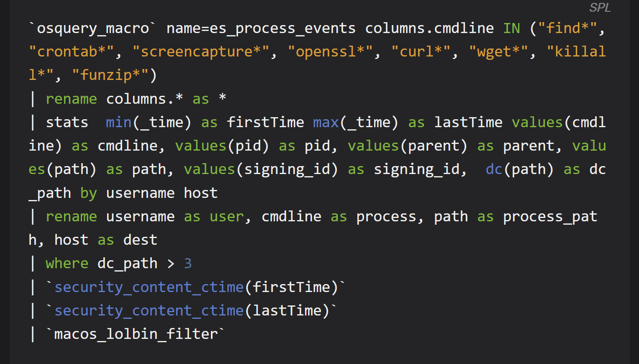The width and height of the screenshot is (639, 364).
Task: Click security_content_ctime(lastTime) macro
Action: 192,311
